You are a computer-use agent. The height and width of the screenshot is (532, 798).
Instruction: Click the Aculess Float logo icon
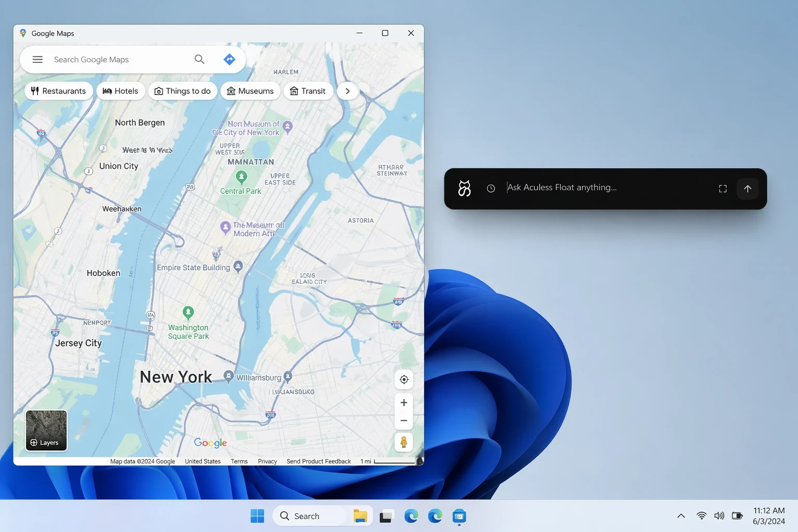(x=464, y=189)
